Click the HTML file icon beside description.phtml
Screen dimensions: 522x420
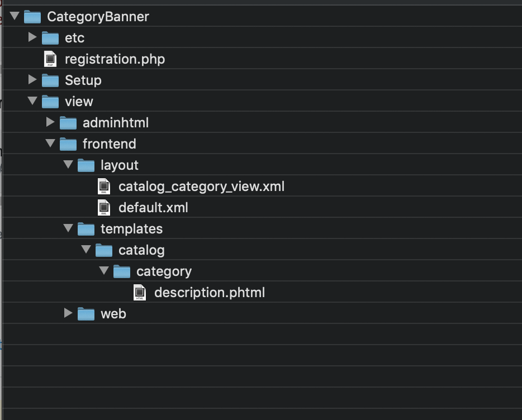(140, 292)
